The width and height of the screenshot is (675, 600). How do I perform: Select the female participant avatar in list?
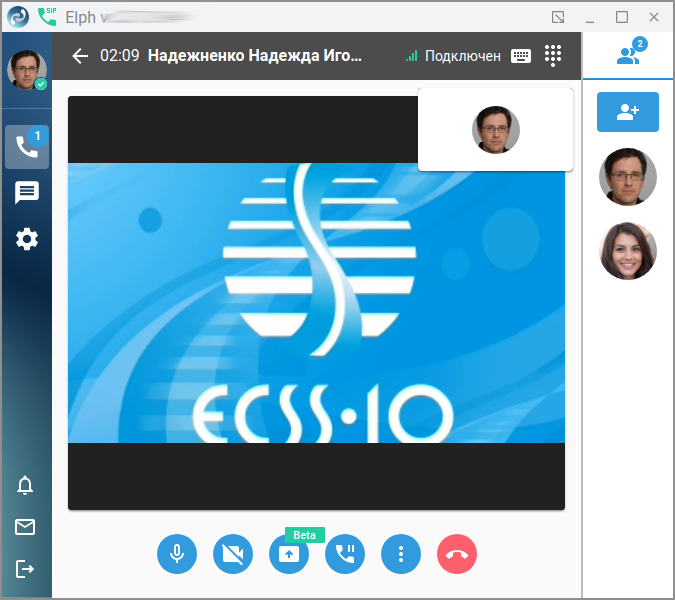[x=628, y=251]
